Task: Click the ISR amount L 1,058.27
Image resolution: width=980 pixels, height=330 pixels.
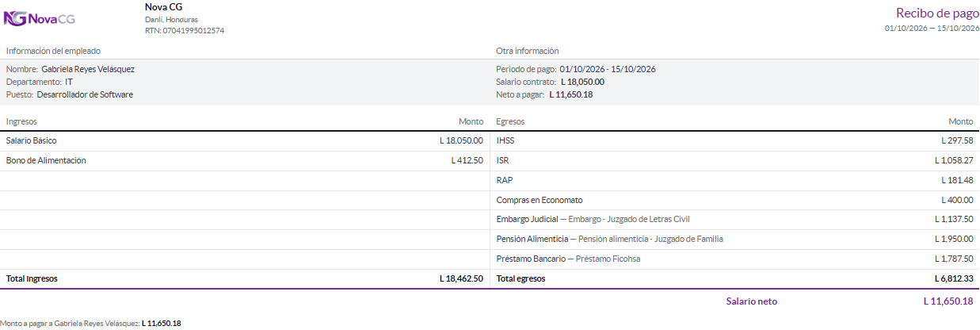Action: click(x=954, y=160)
